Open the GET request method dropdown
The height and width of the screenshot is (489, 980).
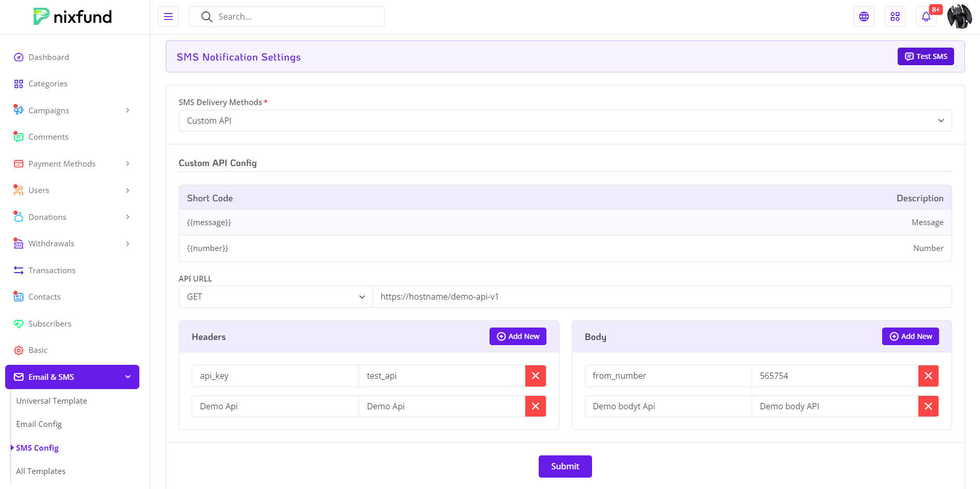[276, 297]
